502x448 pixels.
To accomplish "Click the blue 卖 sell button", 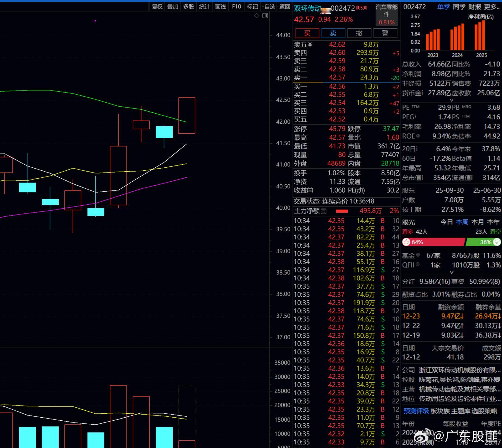I will pyautogui.click(x=333, y=33).
